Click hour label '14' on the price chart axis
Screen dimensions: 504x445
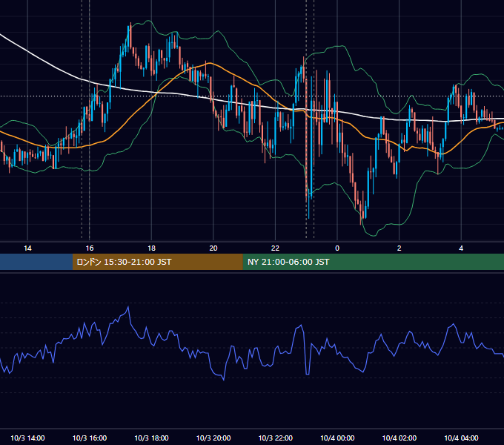27,248
